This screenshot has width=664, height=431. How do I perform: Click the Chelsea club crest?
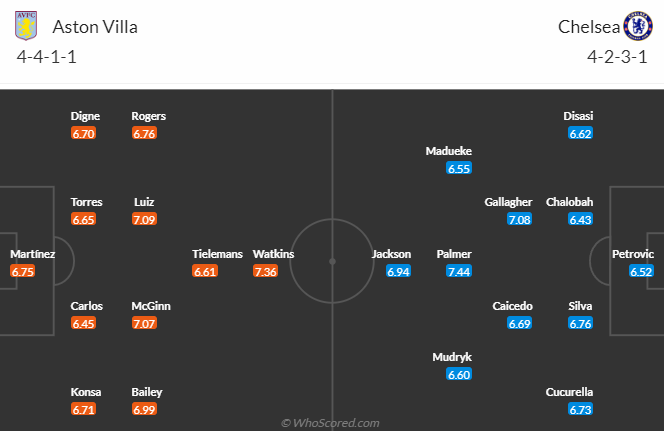(637, 26)
